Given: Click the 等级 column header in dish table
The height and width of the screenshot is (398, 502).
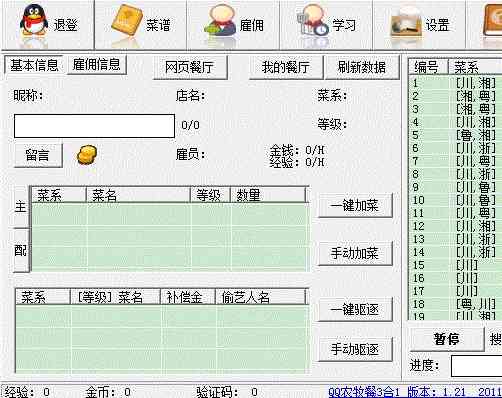Looking at the screenshot, I should click(210, 195).
